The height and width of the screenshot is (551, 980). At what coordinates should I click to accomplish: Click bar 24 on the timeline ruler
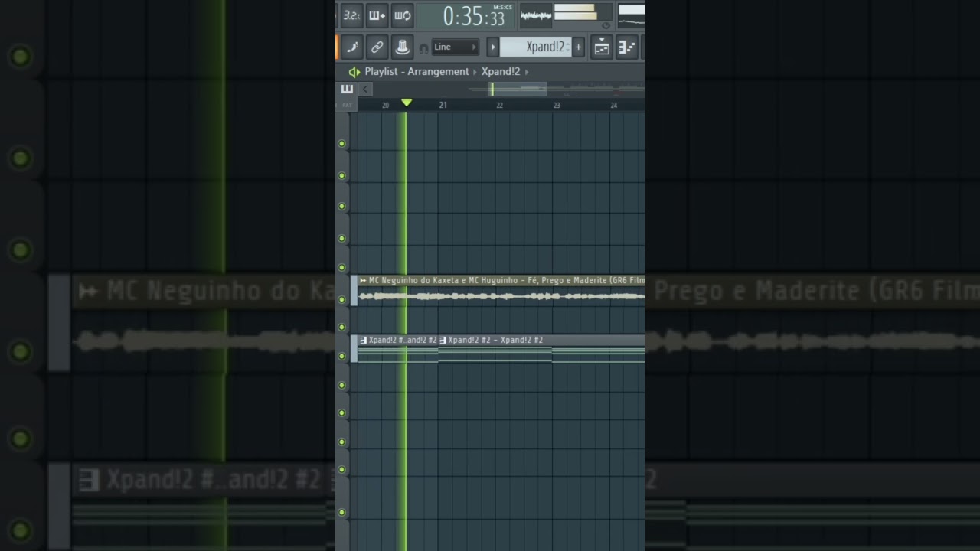[x=613, y=105]
